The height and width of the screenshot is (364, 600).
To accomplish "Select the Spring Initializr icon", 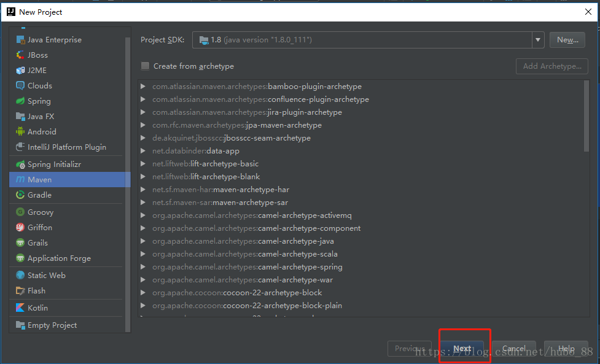I will (x=20, y=165).
